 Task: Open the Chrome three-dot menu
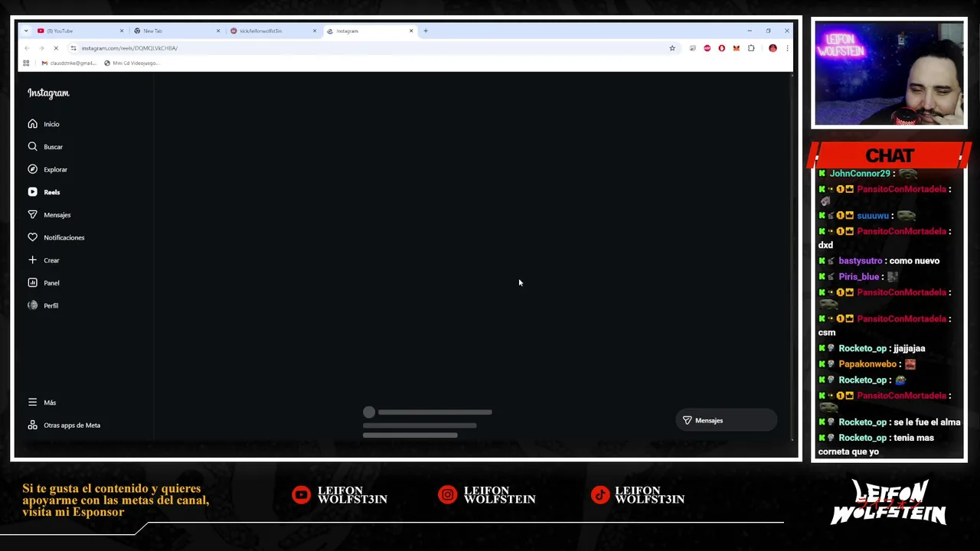pyautogui.click(x=786, y=48)
